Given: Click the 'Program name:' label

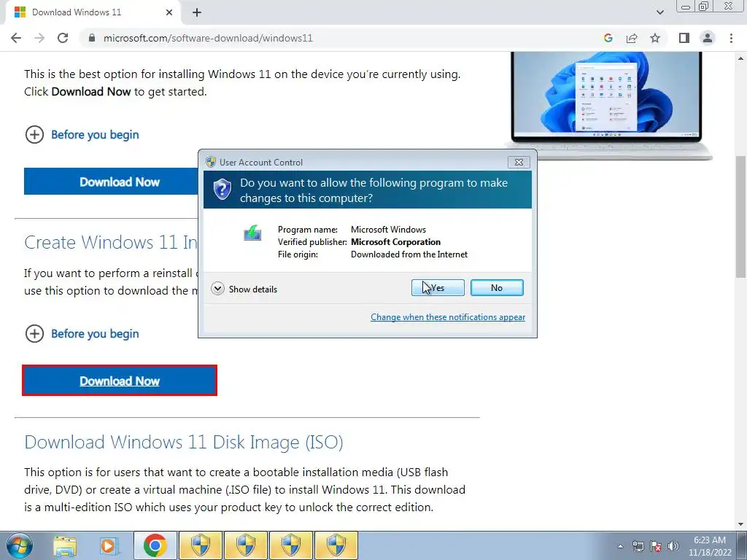Looking at the screenshot, I should pos(308,230).
